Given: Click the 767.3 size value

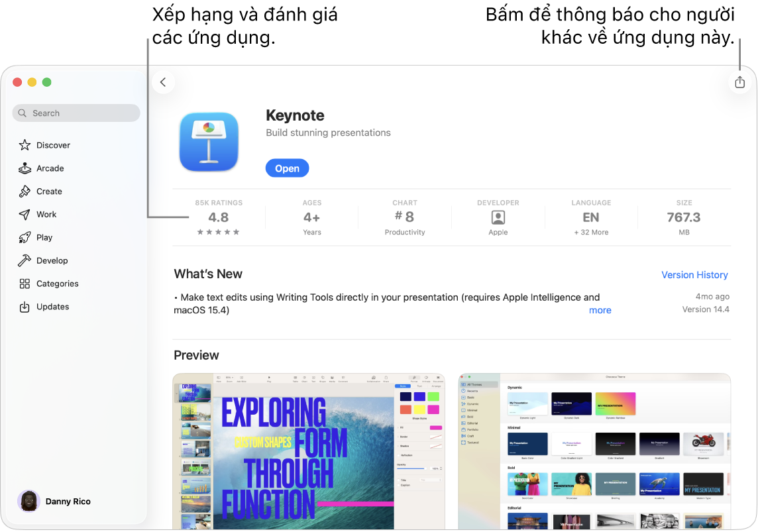Looking at the screenshot, I should [x=684, y=217].
